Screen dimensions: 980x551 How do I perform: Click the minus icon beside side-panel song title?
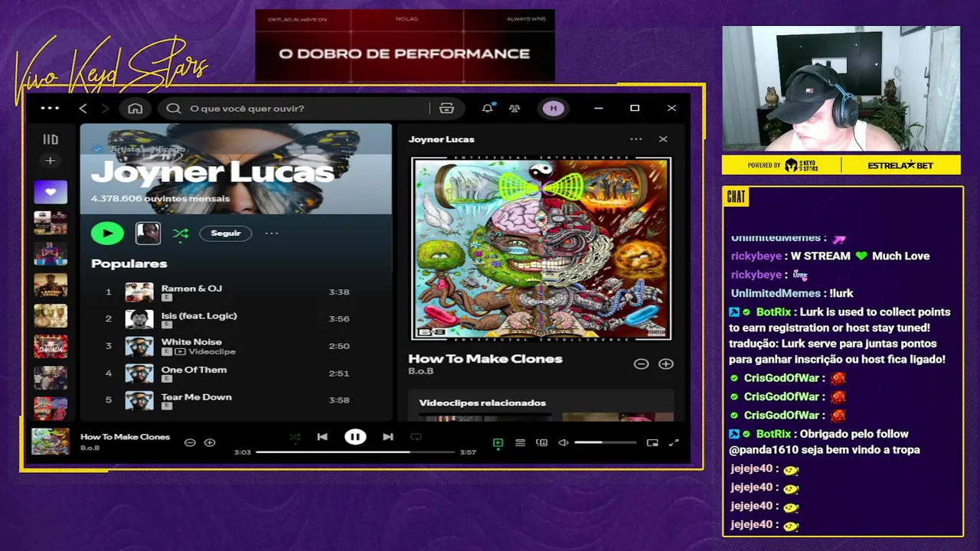coord(642,364)
